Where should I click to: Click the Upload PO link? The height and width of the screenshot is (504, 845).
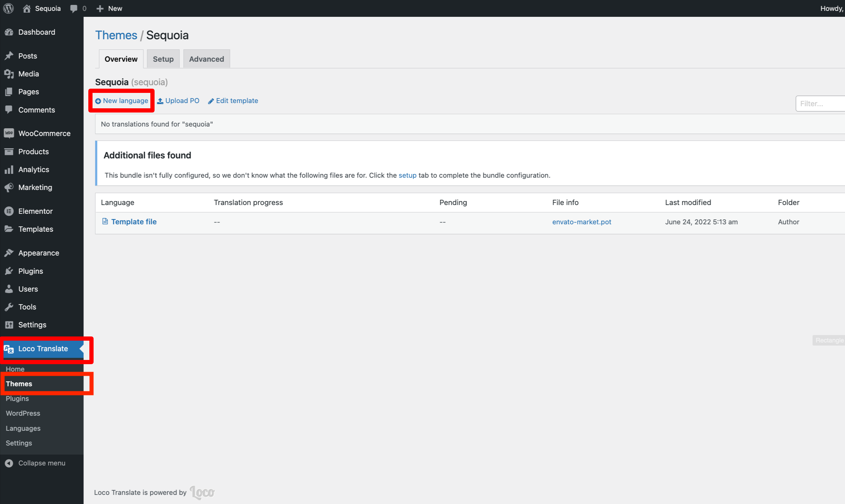click(178, 101)
